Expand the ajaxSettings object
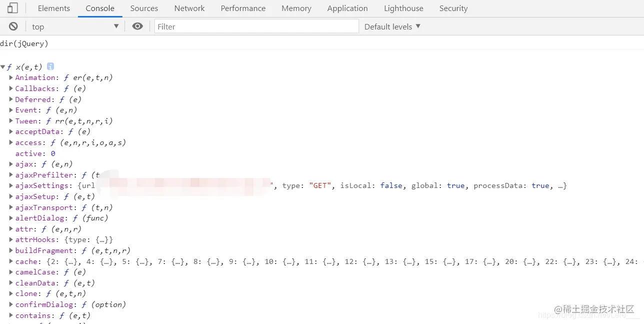 (x=11, y=185)
